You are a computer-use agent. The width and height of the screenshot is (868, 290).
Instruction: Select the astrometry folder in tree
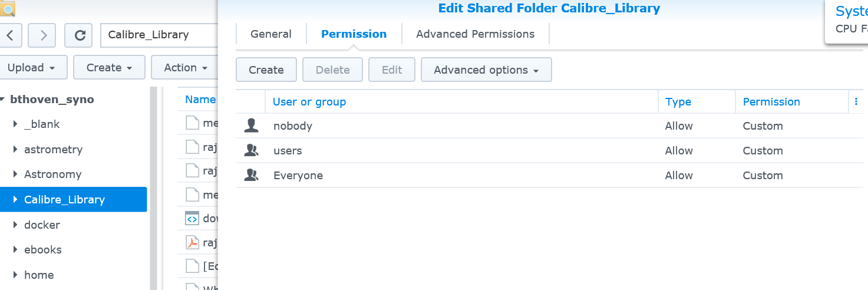click(53, 149)
